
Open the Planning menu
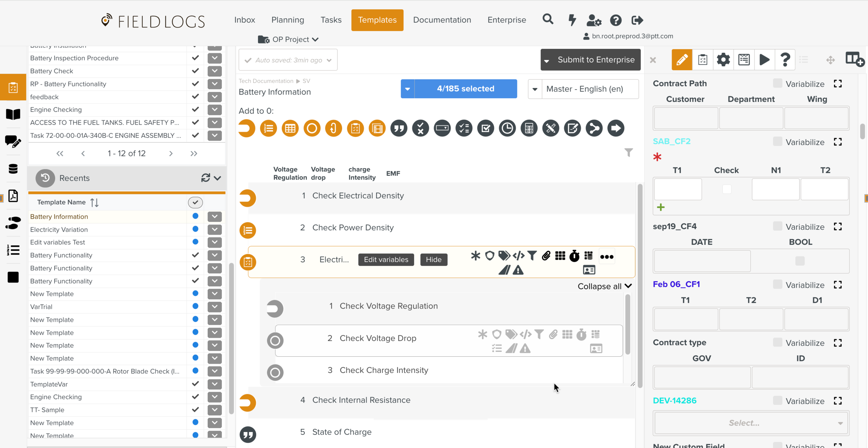(x=287, y=20)
